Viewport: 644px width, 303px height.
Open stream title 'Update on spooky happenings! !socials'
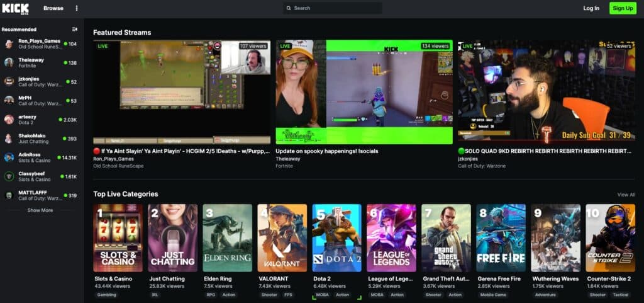pos(327,151)
